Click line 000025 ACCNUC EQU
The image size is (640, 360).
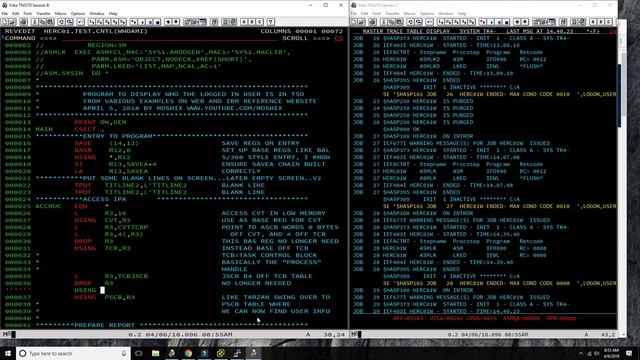click(56, 206)
